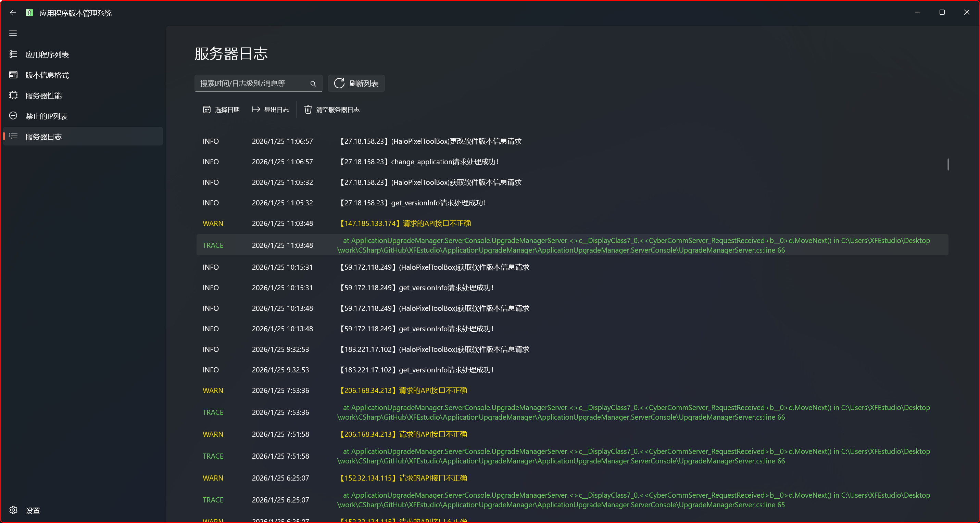
Task: Click the search magnifier icon
Action: [x=313, y=83]
